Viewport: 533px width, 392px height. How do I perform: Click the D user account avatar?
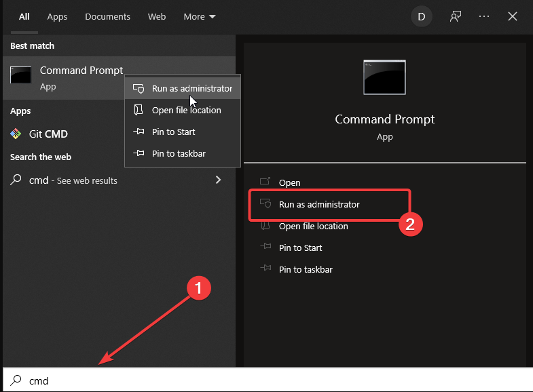point(422,17)
